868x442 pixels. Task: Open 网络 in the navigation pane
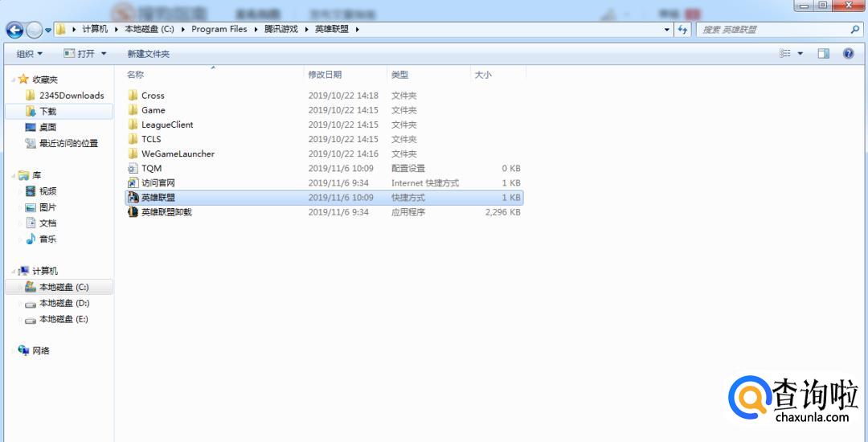41,350
